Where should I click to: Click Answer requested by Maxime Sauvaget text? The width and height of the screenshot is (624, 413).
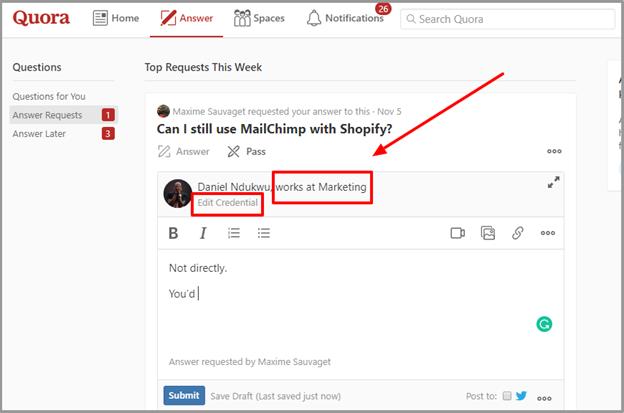(250, 362)
